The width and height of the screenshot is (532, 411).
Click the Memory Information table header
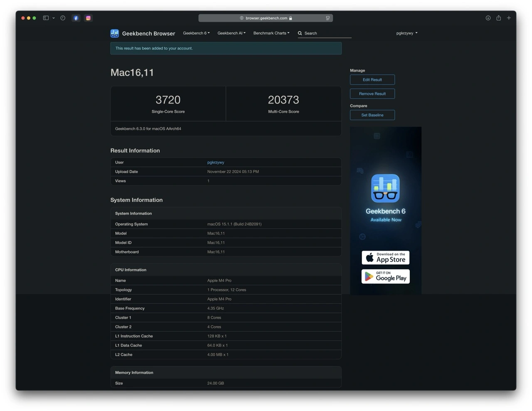point(226,373)
